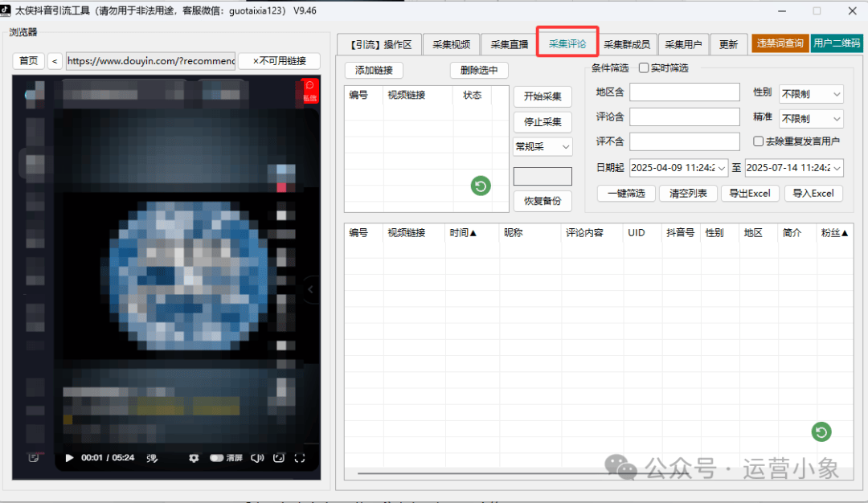Image resolution: width=868 pixels, height=503 pixels.
Task: Click 状态 column header in link list
Action: pos(473,95)
